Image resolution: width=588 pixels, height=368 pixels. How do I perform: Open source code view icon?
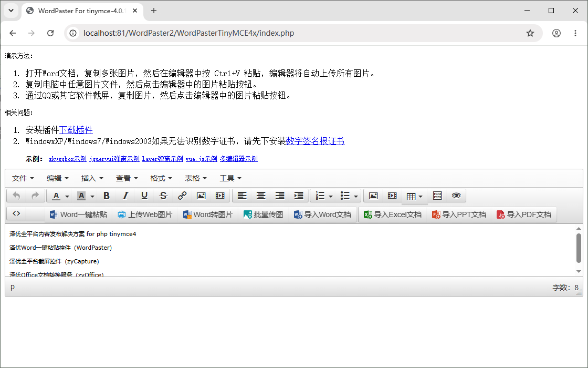coord(16,213)
